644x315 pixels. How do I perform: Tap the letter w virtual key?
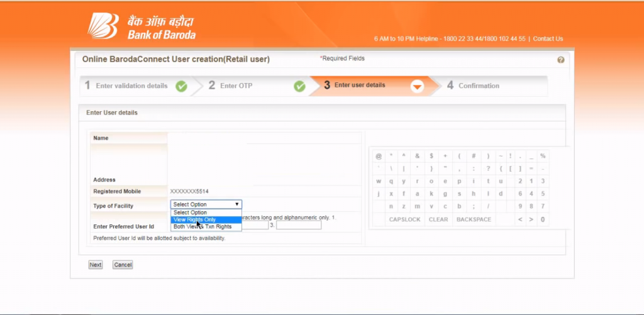pos(379,181)
